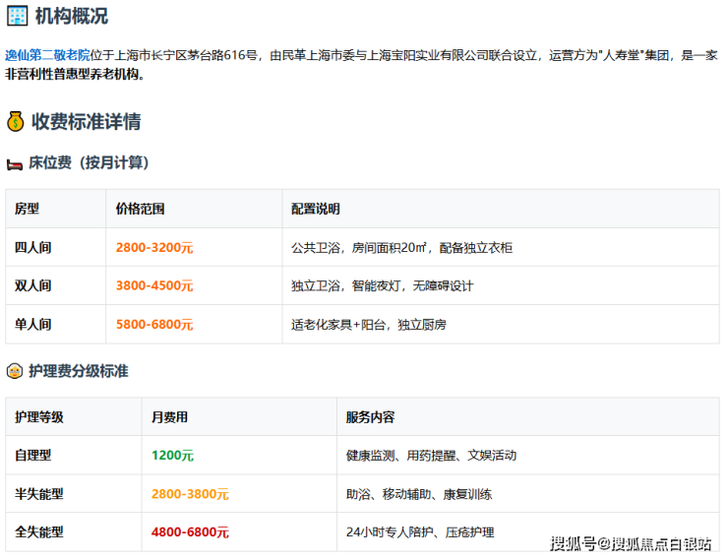Click the 配置说明 column header

315,210
